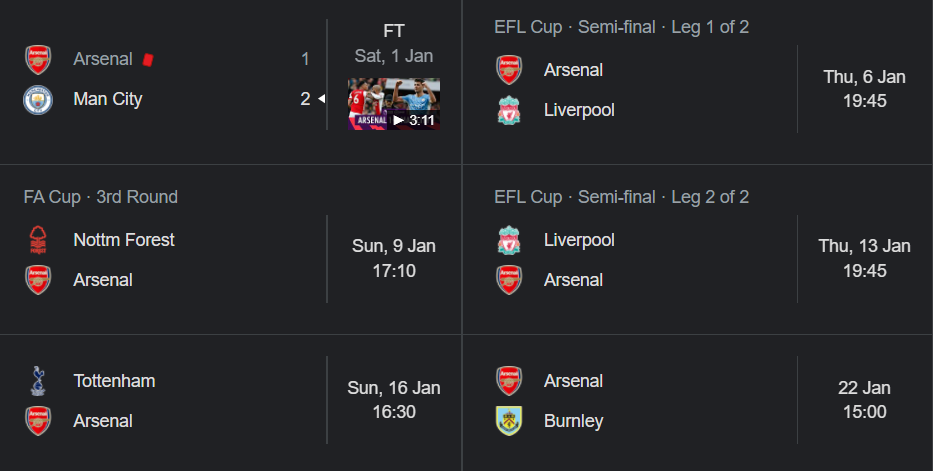This screenshot has height=471, width=933.
Task: Click the play icon on highlights thumbnail
Action: point(399,120)
